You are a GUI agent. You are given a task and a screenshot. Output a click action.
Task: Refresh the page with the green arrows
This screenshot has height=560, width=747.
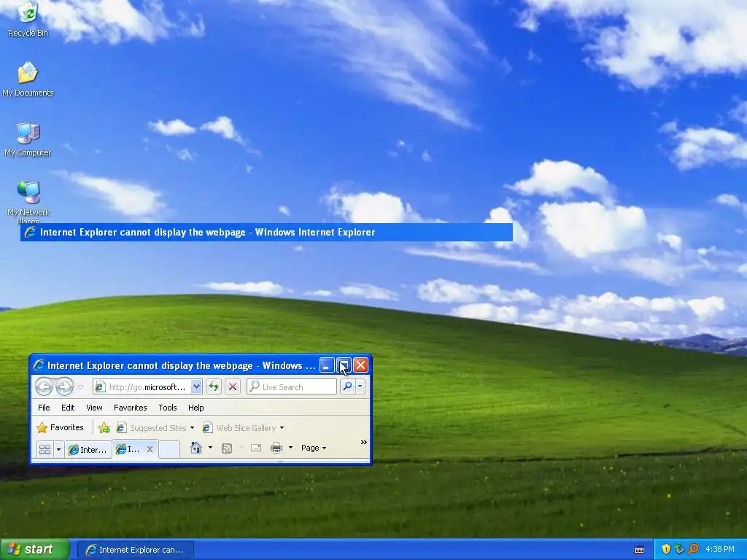214,386
